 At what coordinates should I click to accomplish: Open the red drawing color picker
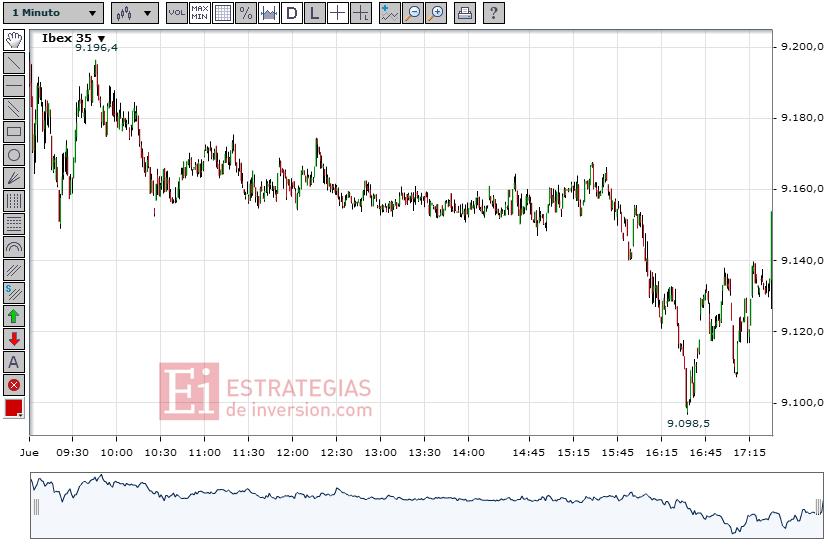pyautogui.click(x=14, y=408)
